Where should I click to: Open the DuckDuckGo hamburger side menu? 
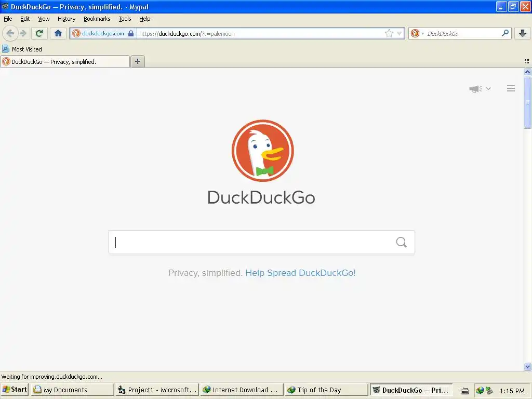click(x=511, y=88)
